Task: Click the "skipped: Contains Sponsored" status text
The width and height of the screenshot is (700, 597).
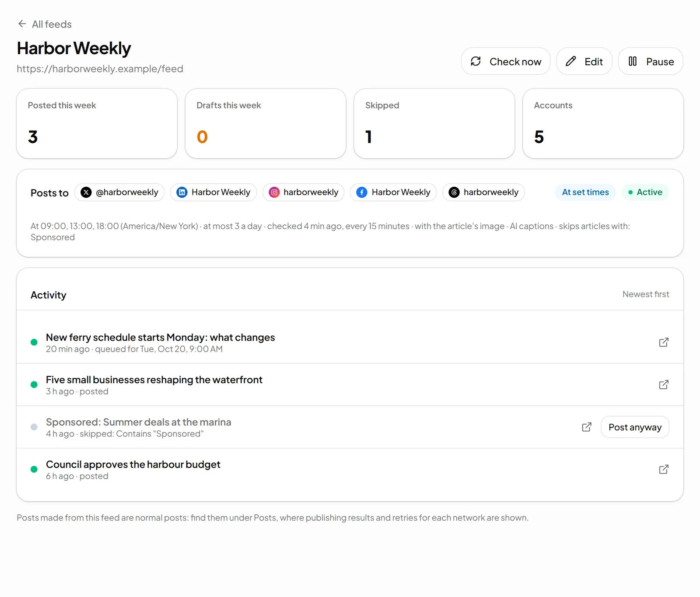Action: coord(141,434)
